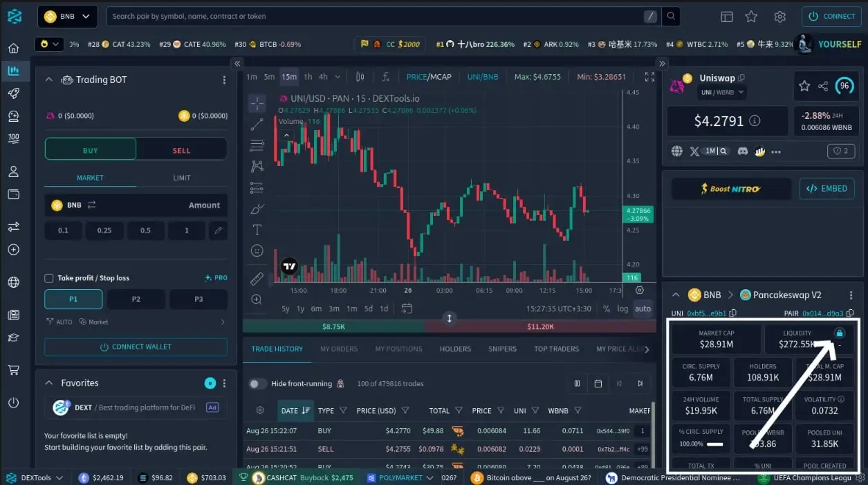The height and width of the screenshot is (485, 868).
Task: Toggle Hide front-running switch
Action: click(x=258, y=383)
